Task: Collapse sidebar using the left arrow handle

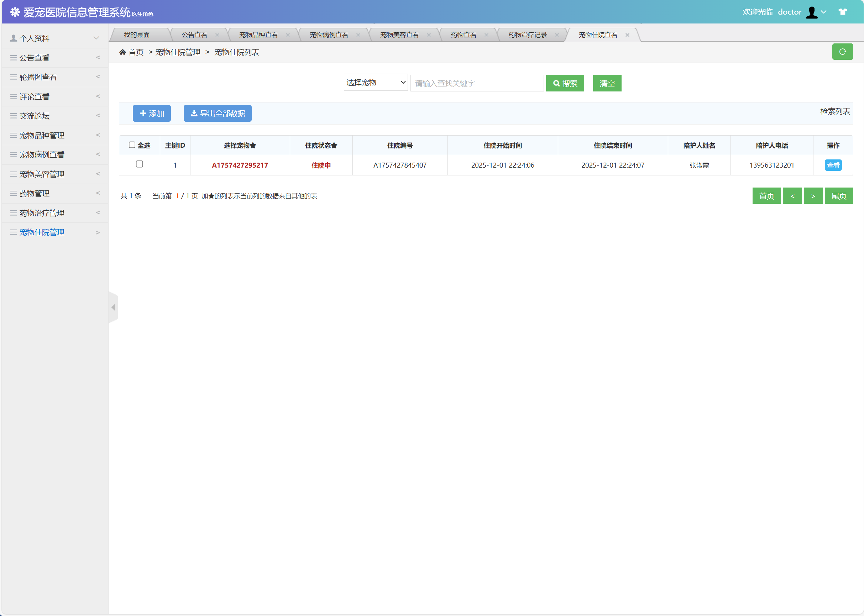Action: tap(114, 307)
